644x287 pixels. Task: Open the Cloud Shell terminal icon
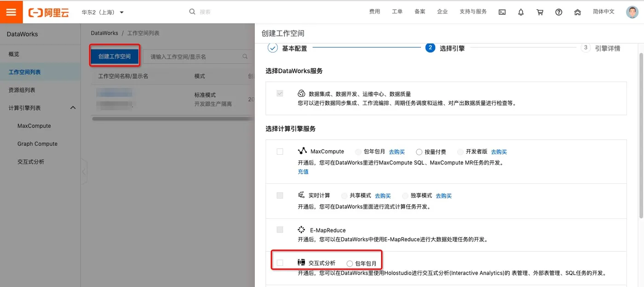[502, 12]
